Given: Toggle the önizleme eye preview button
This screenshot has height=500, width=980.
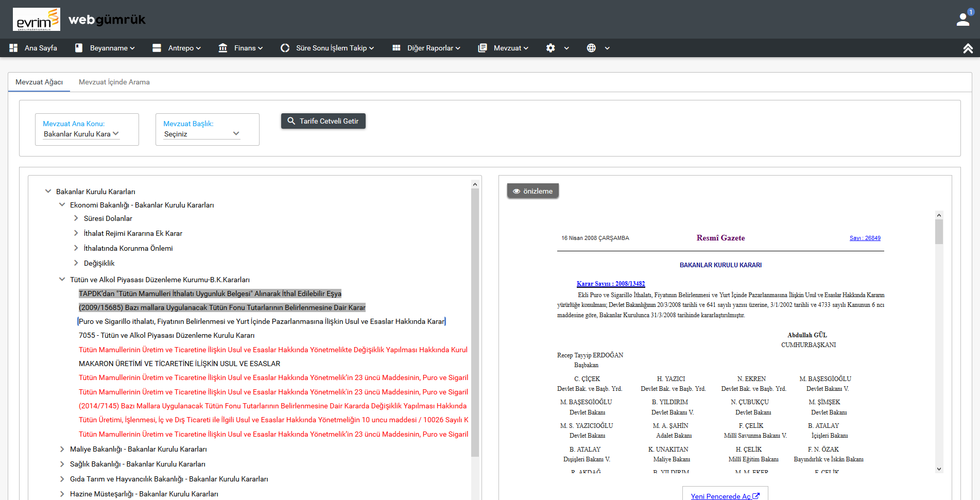Looking at the screenshot, I should (x=532, y=191).
